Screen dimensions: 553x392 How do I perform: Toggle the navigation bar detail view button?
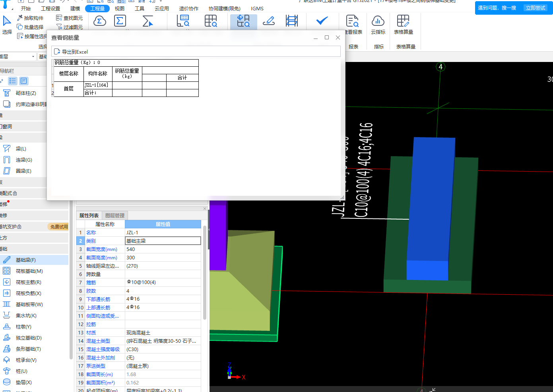[x=24, y=81]
